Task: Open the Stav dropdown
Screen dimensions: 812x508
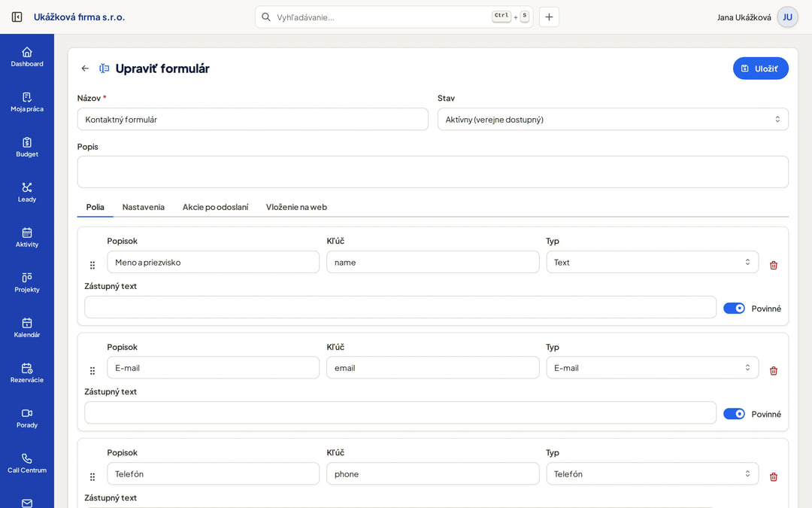Action: click(613, 119)
